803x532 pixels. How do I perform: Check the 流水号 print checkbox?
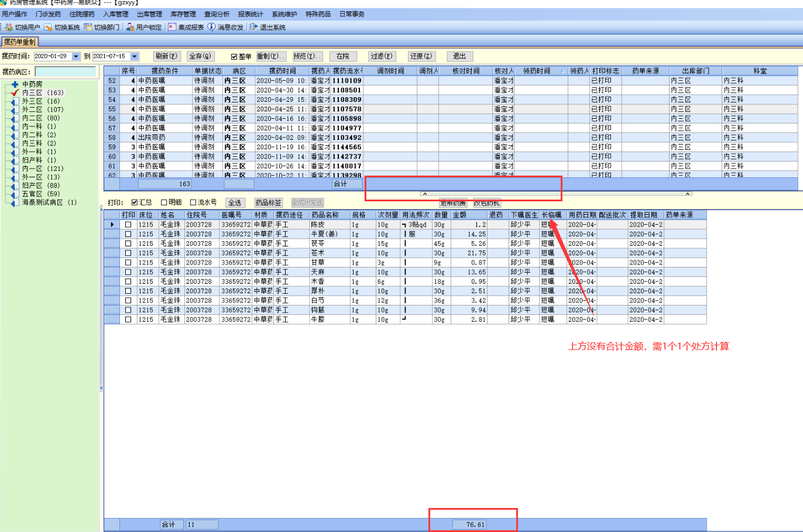193,202
